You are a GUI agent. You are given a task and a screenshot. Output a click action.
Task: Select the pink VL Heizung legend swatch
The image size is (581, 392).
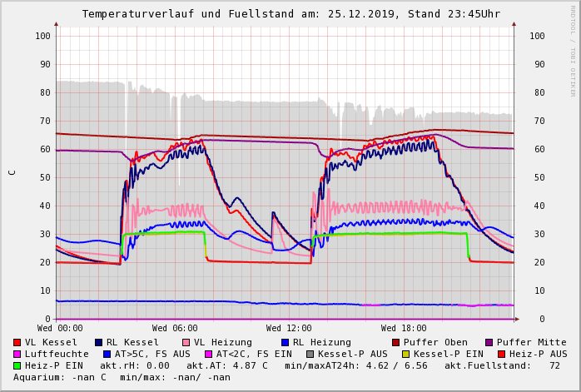click(x=186, y=343)
